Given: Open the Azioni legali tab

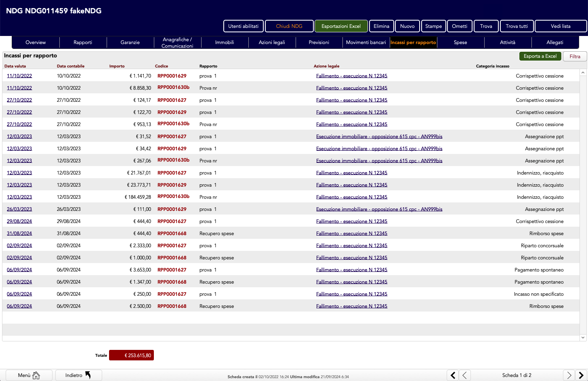Looking at the screenshot, I should click(272, 42).
